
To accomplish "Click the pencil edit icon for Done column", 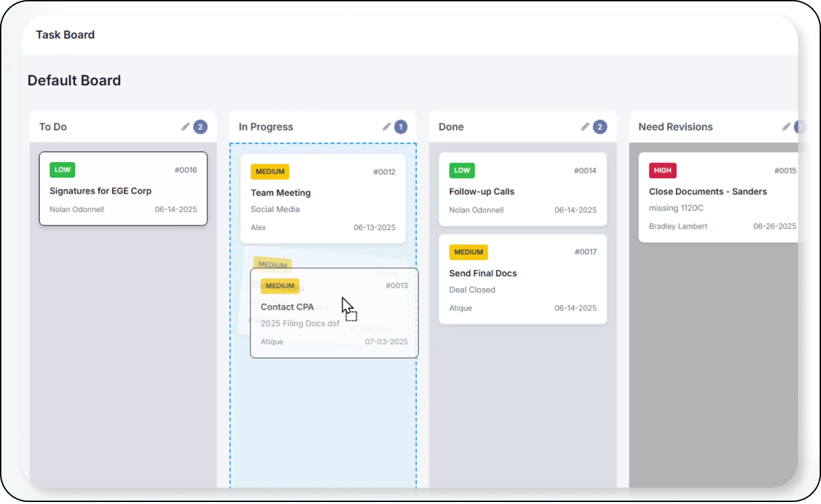I will [x=585, y=127].
